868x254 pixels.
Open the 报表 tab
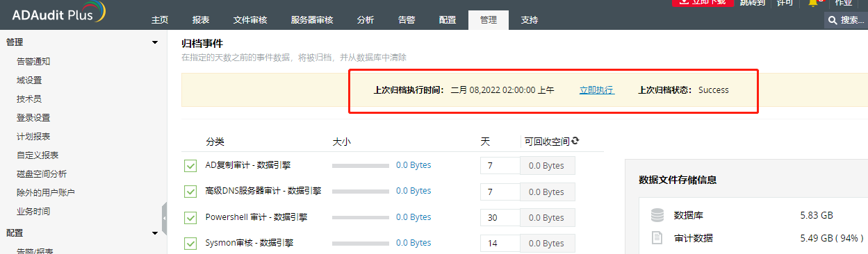tap(201, 20)
